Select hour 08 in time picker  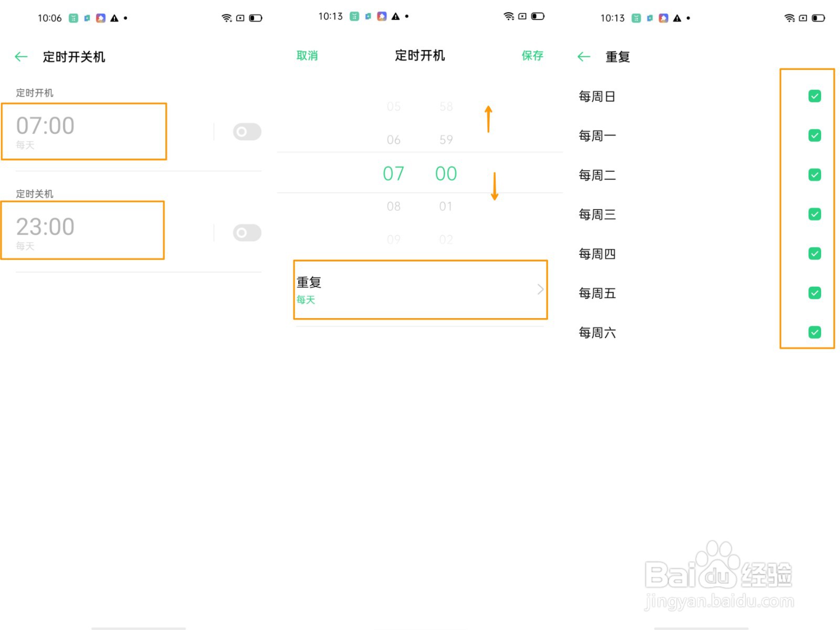coord(394,206)
